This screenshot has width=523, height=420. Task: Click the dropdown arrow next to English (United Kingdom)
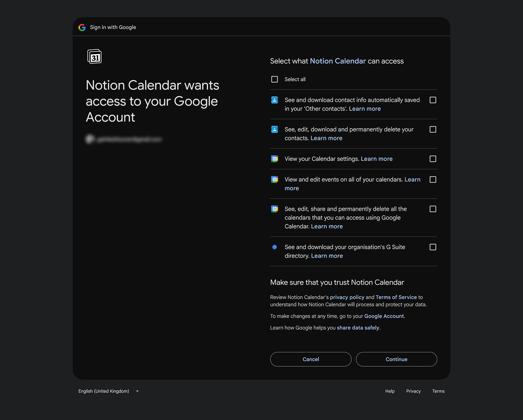coord(137,391)
